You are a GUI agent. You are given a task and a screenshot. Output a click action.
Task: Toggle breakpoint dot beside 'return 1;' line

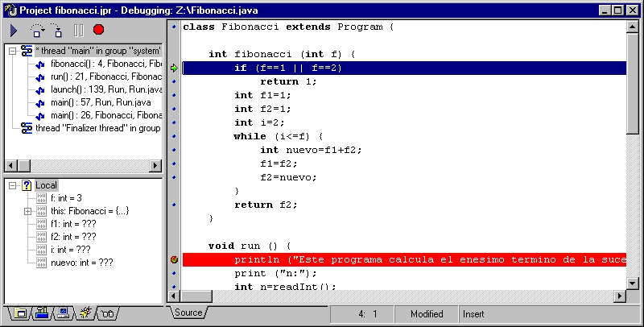(173, 81)
